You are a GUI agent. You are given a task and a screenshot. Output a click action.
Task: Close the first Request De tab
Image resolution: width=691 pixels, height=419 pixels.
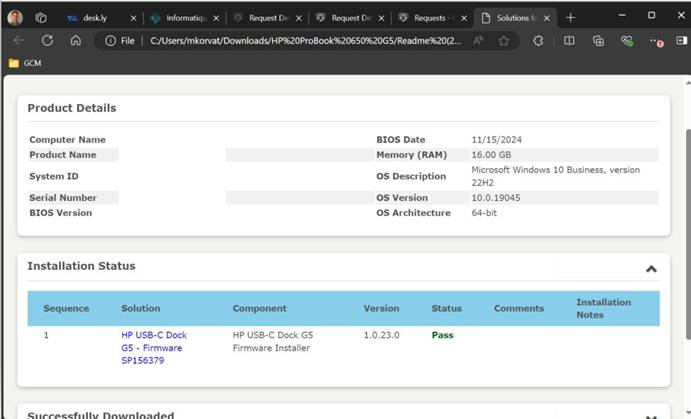pyautogui.click(x=299, y=18)
